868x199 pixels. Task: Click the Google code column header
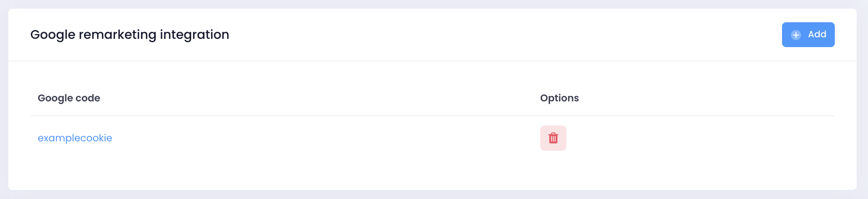(69, 98)
